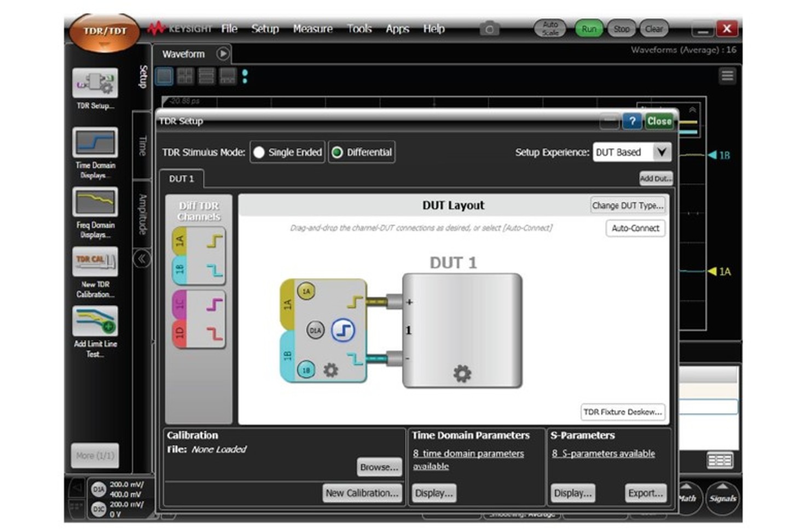Export the S-Parameters
788x532 pixels.
645,493
